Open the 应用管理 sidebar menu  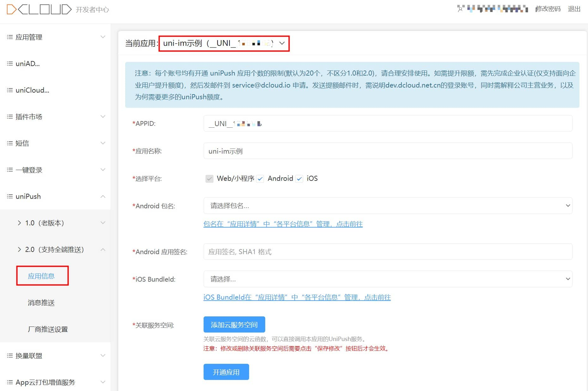coord(55,37)
